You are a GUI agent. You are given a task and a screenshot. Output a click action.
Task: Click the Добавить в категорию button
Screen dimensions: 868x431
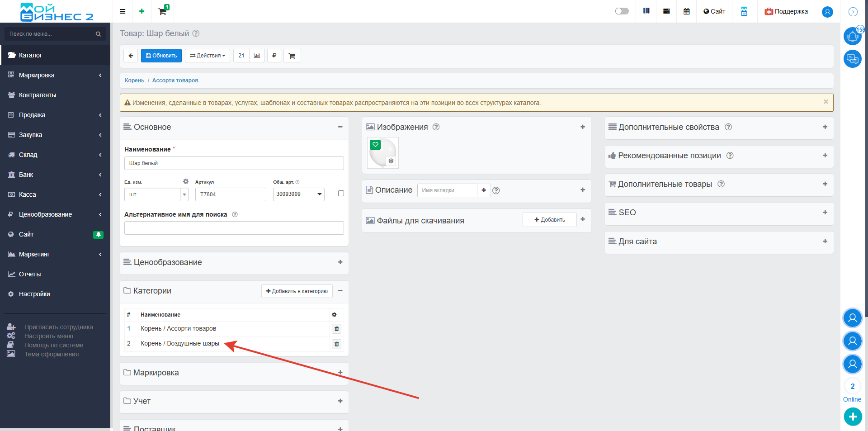297,291
